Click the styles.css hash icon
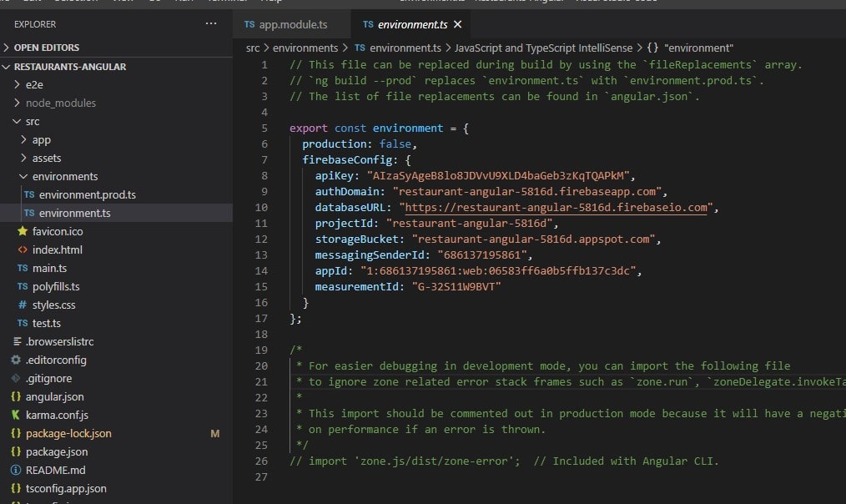The image size is (846, 504). click(23, 305)
